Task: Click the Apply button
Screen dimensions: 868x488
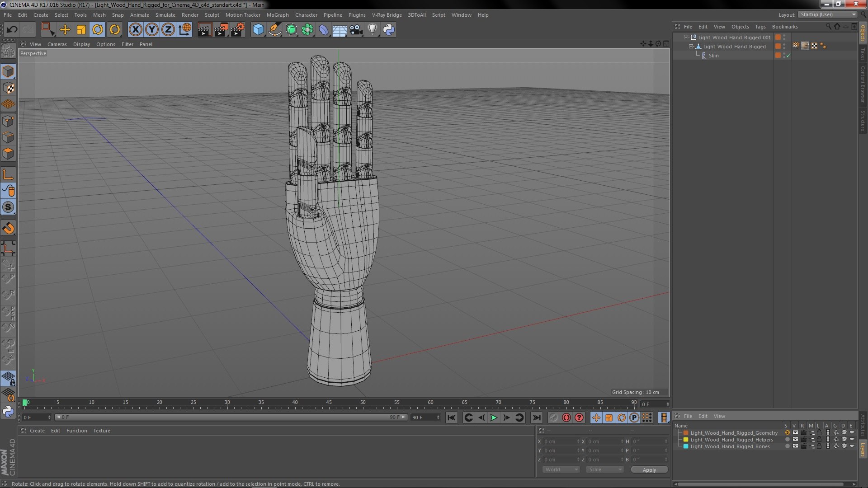Action: pos(649,470)
